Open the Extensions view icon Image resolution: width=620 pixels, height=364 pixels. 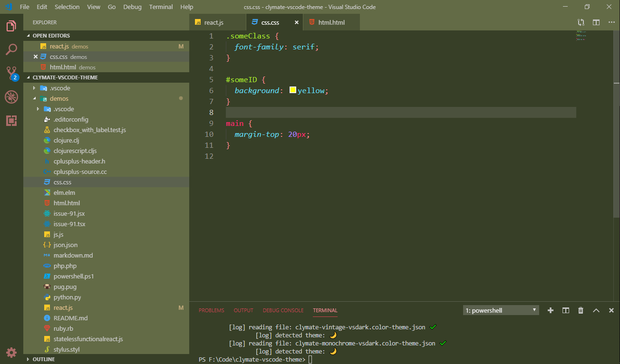(x=11, y=121)
